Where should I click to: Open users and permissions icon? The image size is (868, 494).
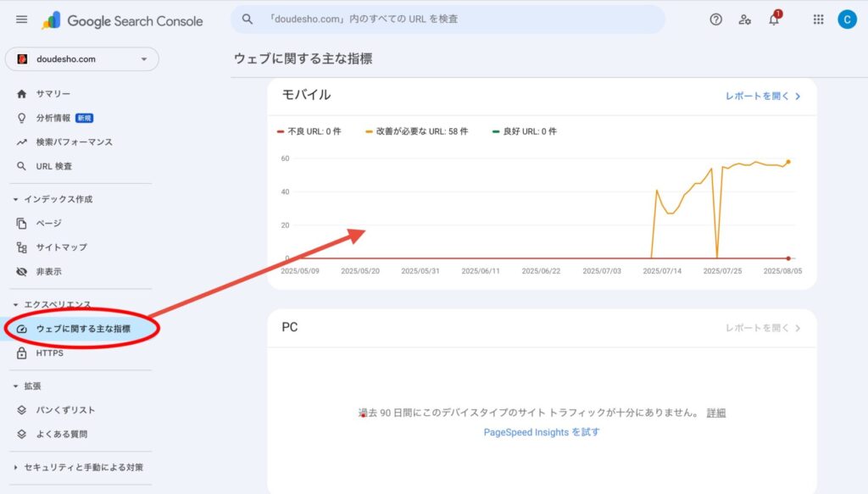[x=744, y=19]
